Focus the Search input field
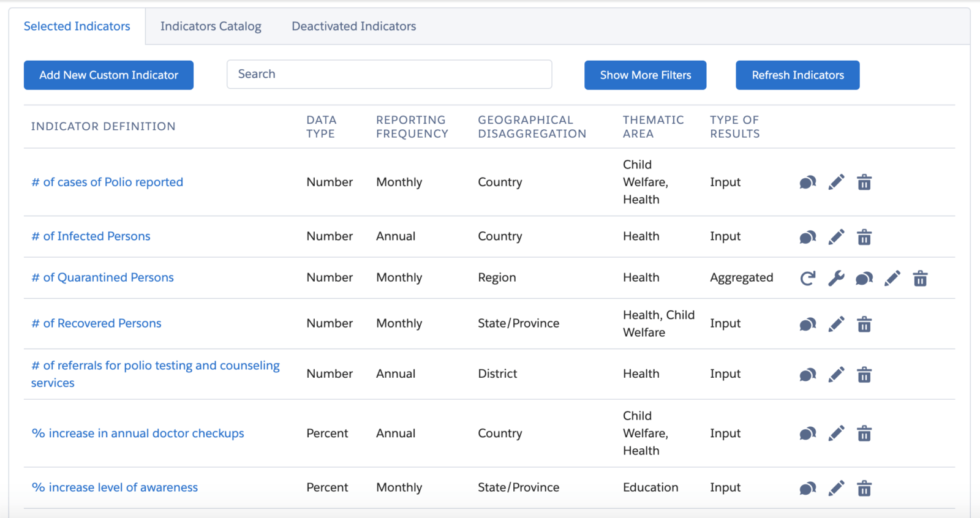The height and width of the screenshot is (518, 980). click(390, 74)
